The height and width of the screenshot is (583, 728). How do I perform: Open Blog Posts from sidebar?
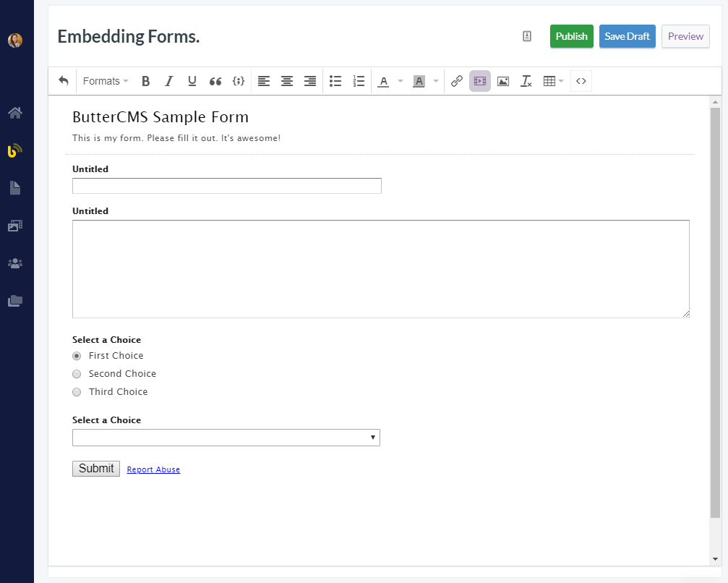point(15,151)
